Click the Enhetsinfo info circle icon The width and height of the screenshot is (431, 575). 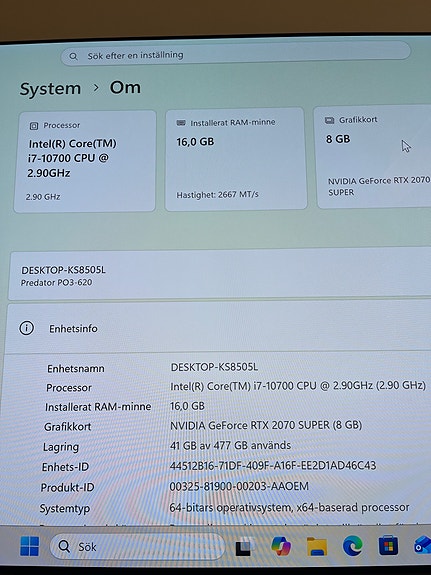coord(26,328)
